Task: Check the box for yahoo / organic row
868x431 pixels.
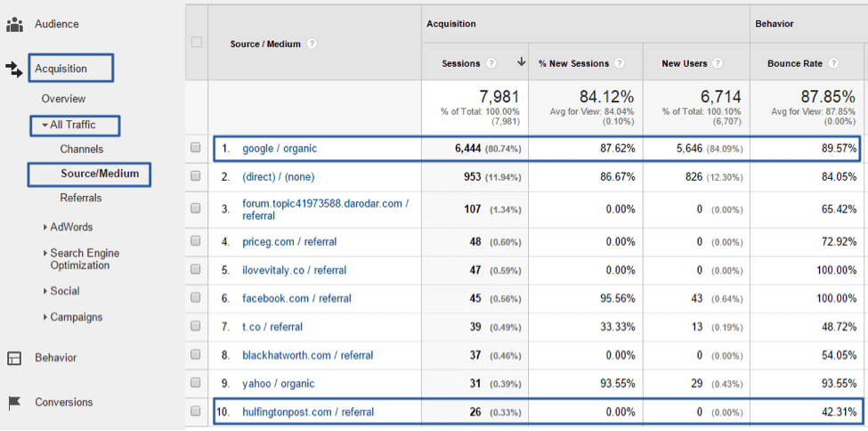Action: pyautogui.click(x=195, y=383)
